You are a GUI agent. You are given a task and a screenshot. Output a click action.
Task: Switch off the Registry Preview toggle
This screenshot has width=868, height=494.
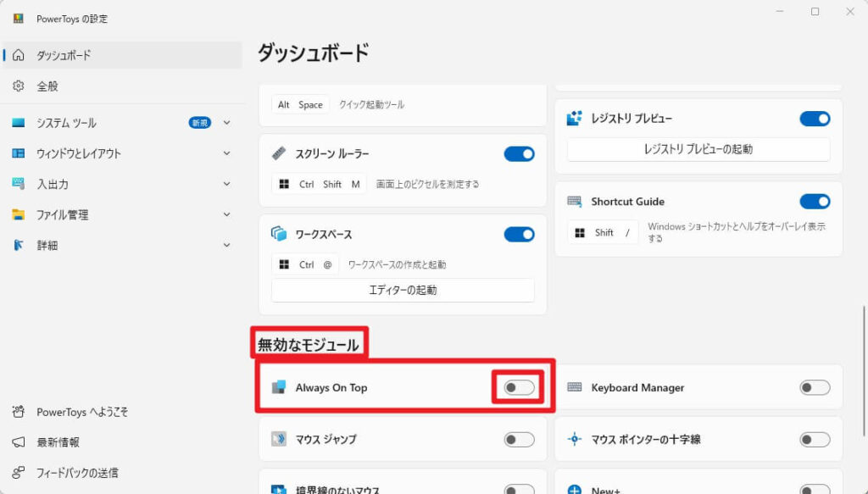[815, 119]
